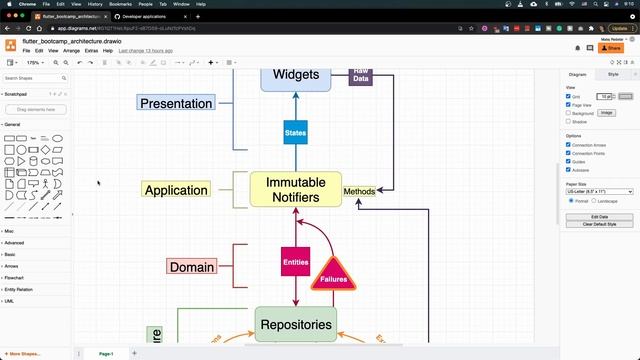Disable Connection Points option
Image resolution: width=640 pixels, height=360 pixels.
pyautogui.click(x=568, y=153)
